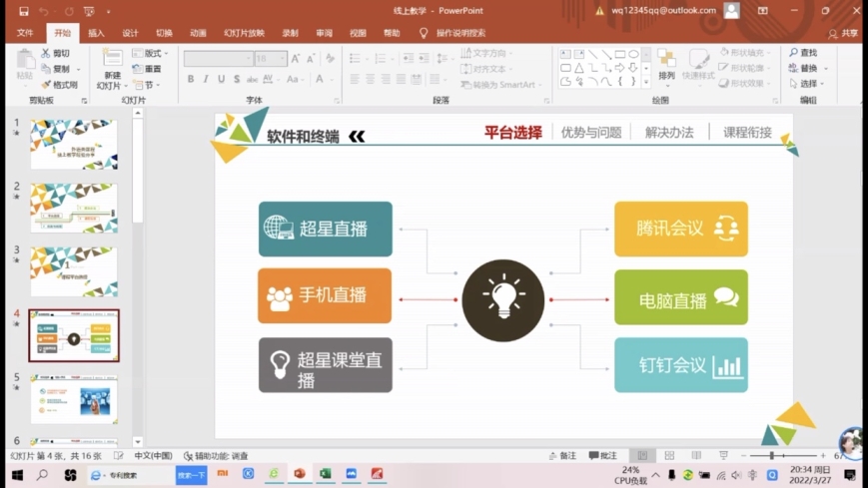Open the Insert (插入) tab
The image size is (868, 488).
[x=96, y=33]
